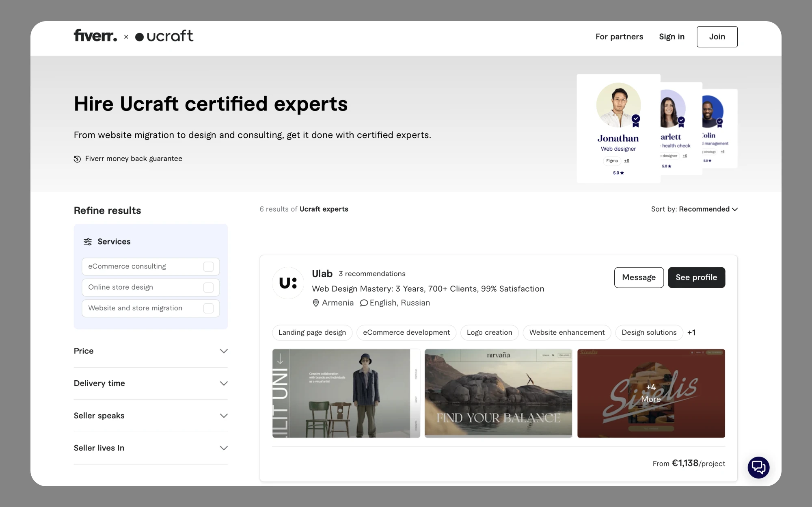Open Jonathan's expert card
The height and width of the screenshot is (507, 812).
(x=618, y=128)
